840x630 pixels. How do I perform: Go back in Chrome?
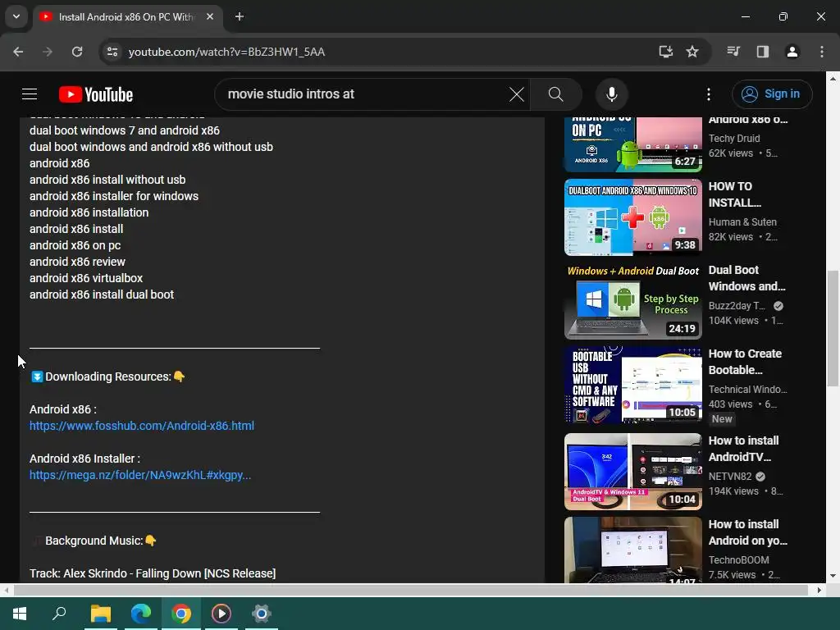(x=18, y=52)
